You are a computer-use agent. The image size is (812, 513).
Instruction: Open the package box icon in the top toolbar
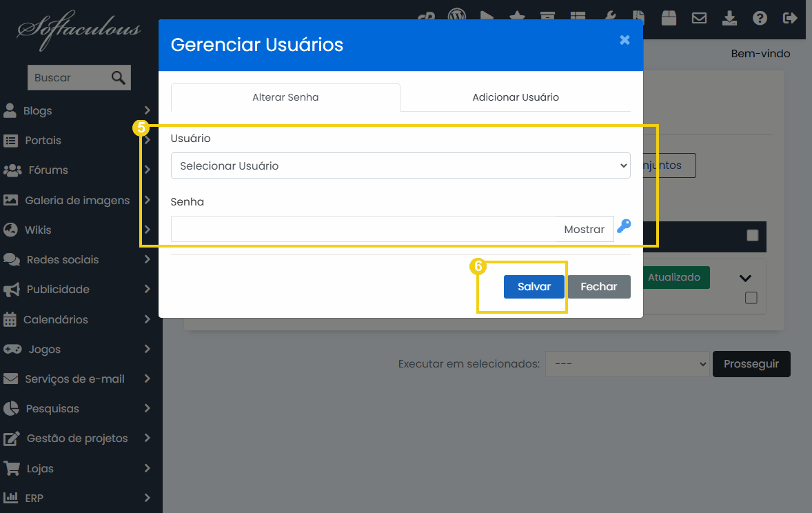(669, 18)
